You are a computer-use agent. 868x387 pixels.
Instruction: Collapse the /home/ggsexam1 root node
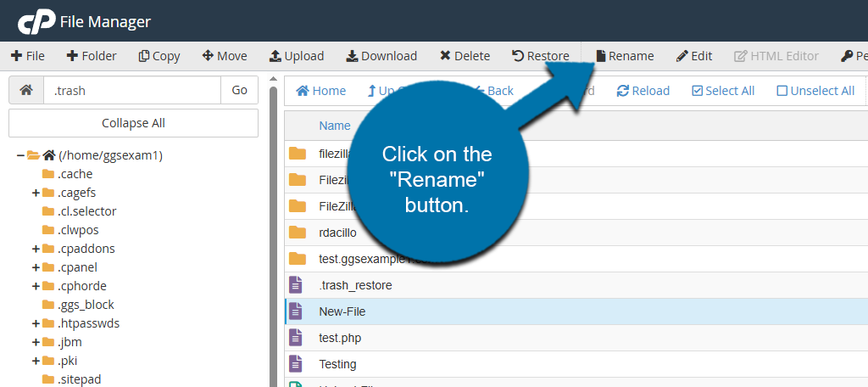coord(20,155)
